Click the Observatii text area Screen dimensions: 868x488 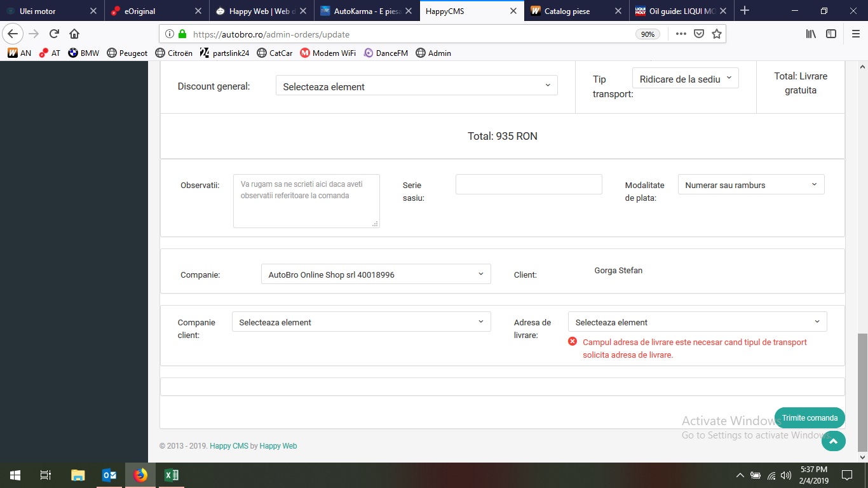pyautogui.click(x=306, y=201)
